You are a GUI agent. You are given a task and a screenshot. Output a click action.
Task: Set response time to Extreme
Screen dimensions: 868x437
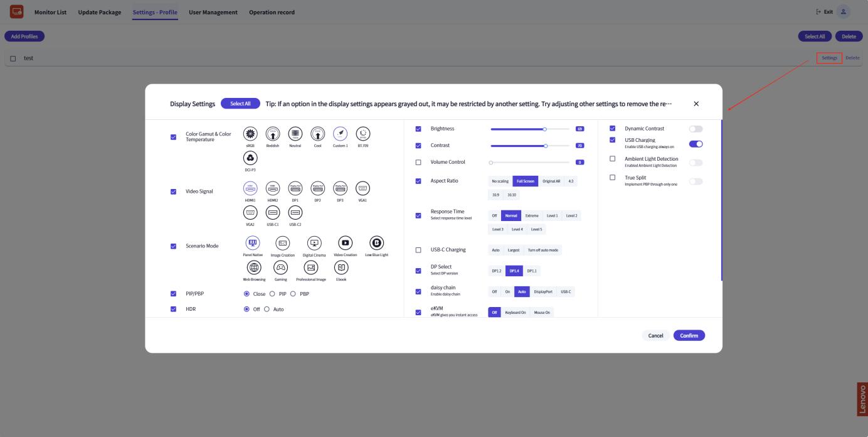click(532, 215)
